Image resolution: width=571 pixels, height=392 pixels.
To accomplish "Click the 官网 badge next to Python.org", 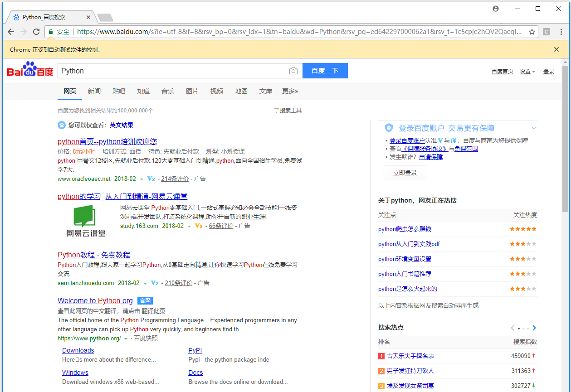I will tap(145, 301).
